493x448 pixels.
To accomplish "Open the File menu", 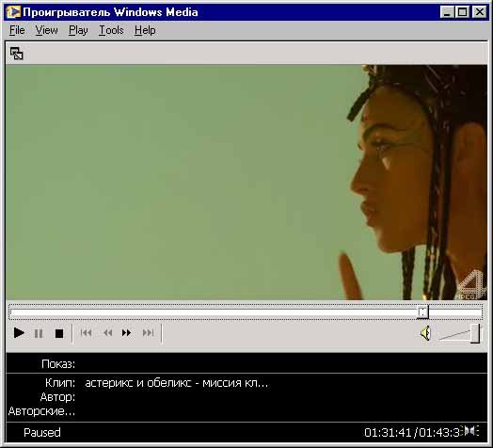I will tap(17, 30).
